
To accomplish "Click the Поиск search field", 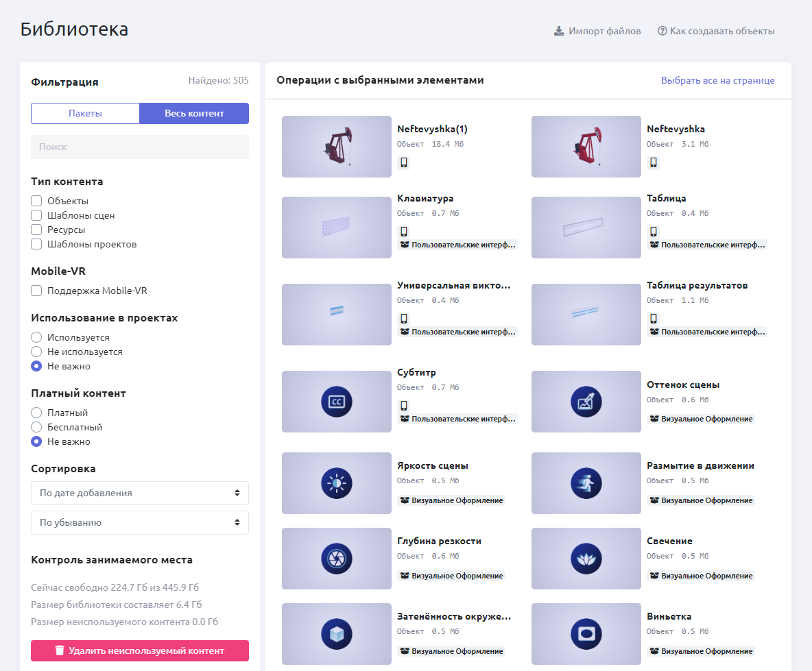I will pos(140,147).
